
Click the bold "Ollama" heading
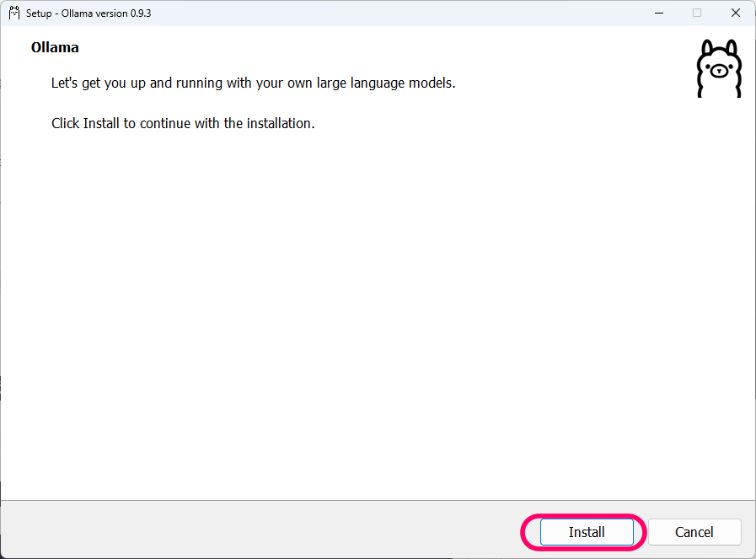click(55, 47)
